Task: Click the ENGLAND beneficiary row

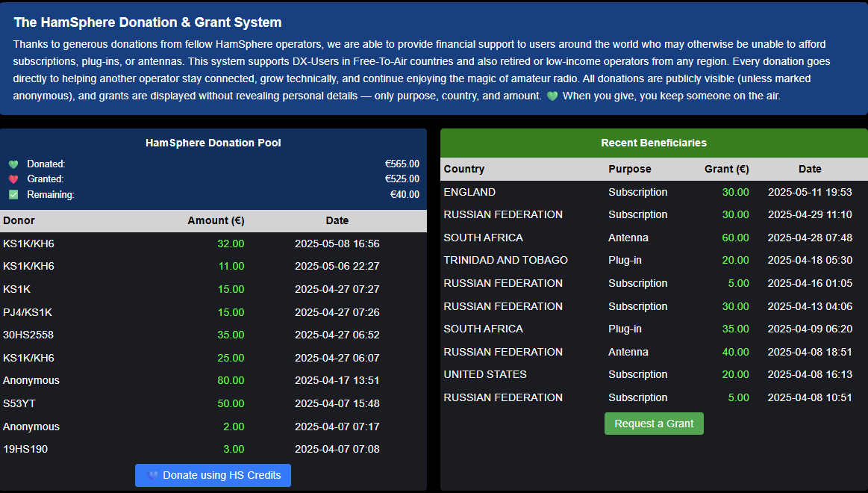Action: (x=654, y=192)
